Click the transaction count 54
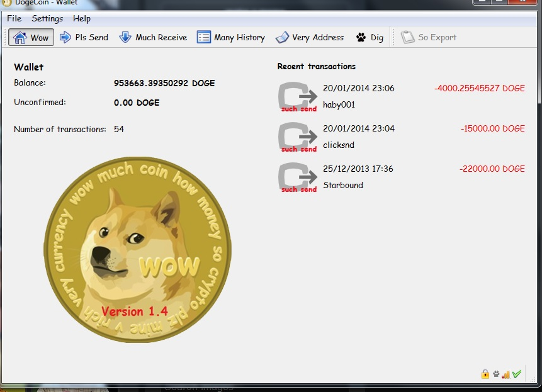542x392 pixels. tap(119, 129)
